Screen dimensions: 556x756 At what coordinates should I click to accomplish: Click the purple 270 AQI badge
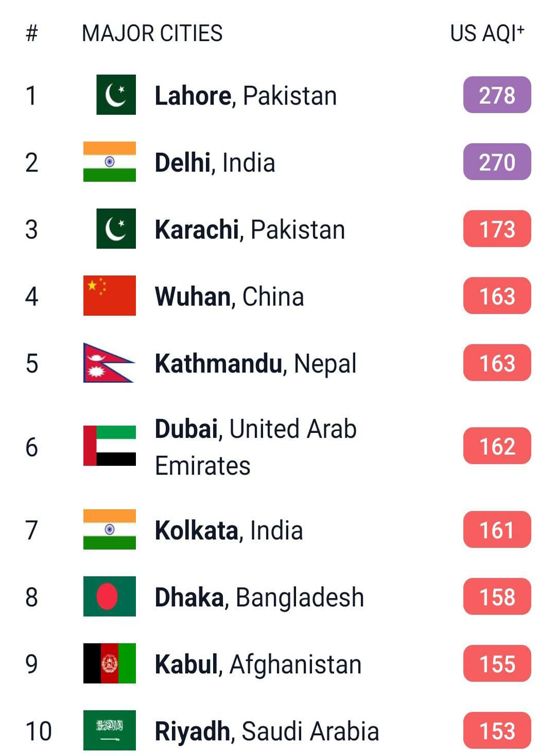pyautogui.click(x=497, y=162)
